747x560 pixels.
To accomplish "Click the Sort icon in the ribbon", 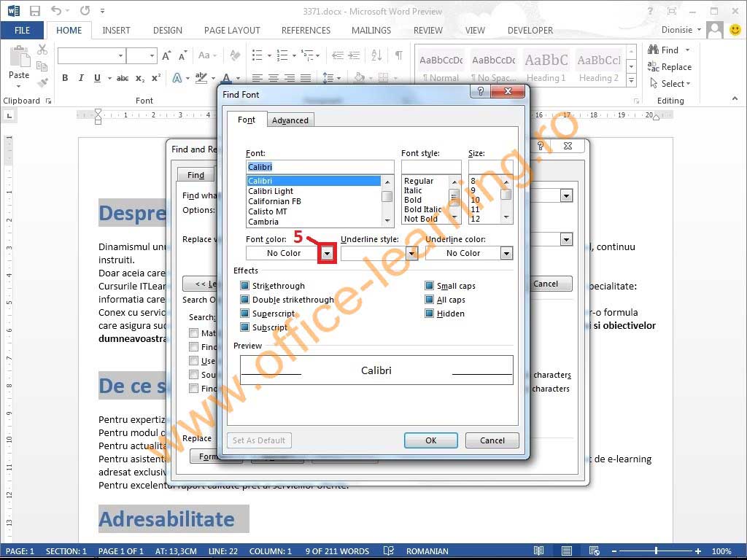I will 376,55.
